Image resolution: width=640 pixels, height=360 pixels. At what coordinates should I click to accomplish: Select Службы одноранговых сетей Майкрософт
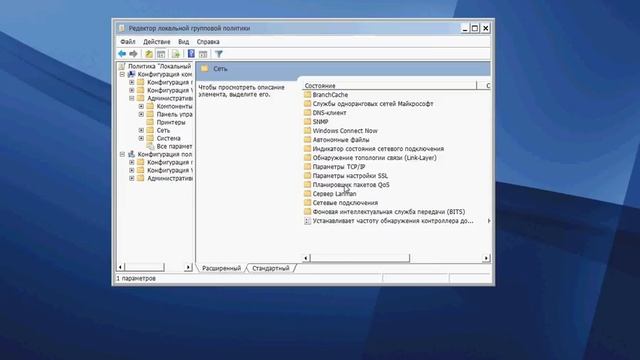coord(373,104)
